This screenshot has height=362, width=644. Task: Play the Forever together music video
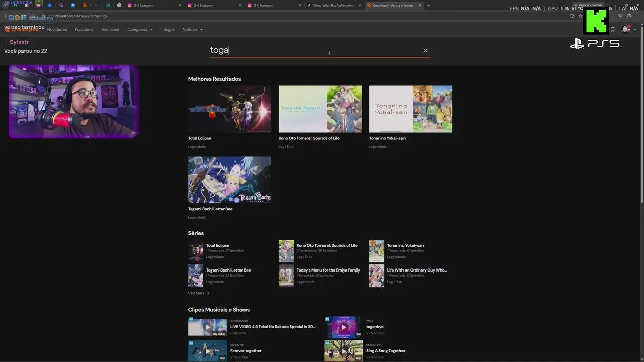tap(208, 351)
